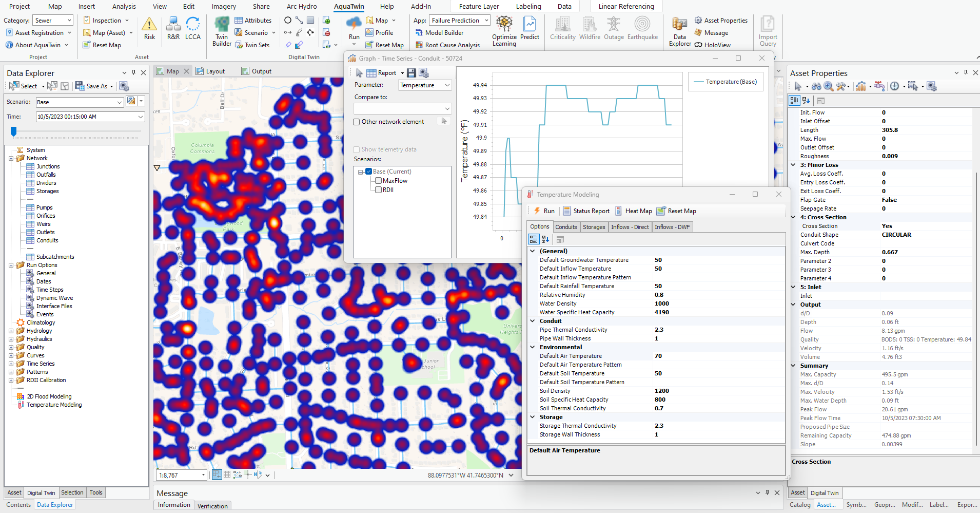Screen dimensions: 980x513
Task: Check the RDII scenario checkbox
Action: click(378, 190)
